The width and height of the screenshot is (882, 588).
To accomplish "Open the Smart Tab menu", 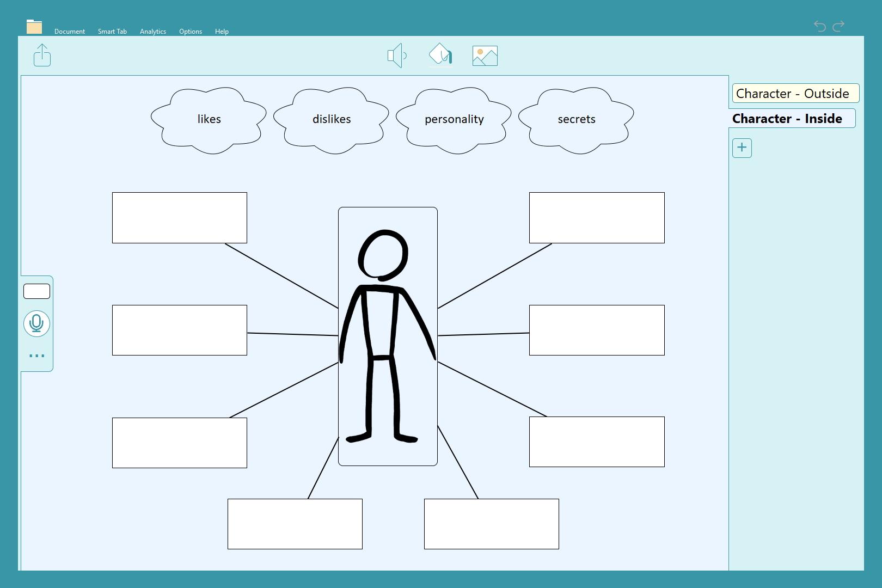I will point(112,32).
